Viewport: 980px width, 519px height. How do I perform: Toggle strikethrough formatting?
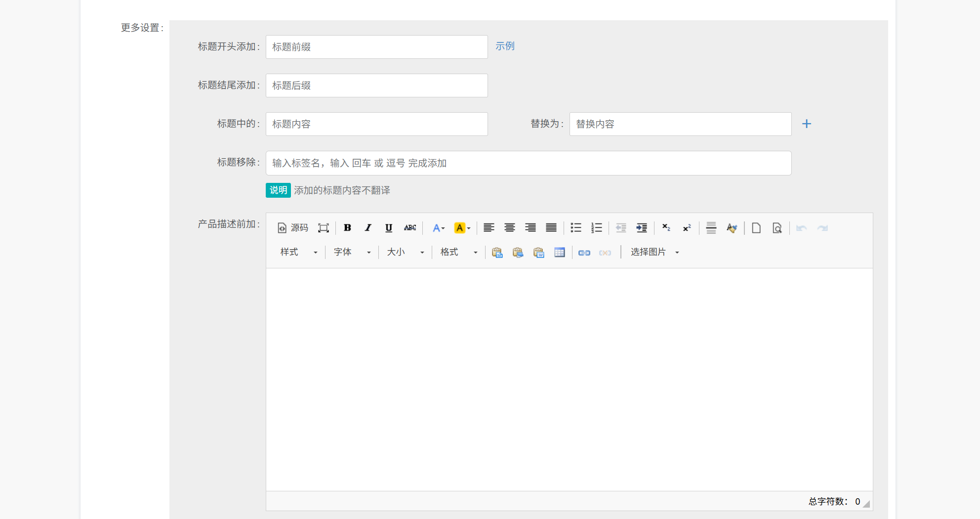coord(410,228)
